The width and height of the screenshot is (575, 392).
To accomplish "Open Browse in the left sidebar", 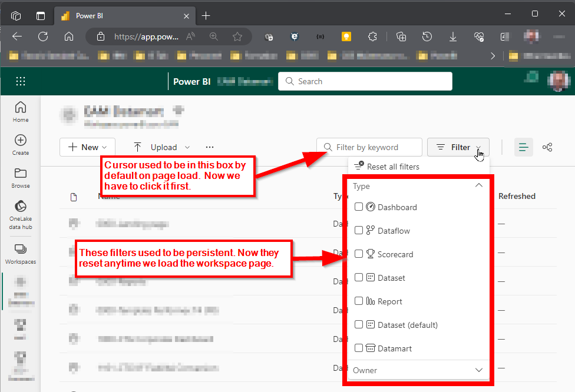I will click(21, 178).
